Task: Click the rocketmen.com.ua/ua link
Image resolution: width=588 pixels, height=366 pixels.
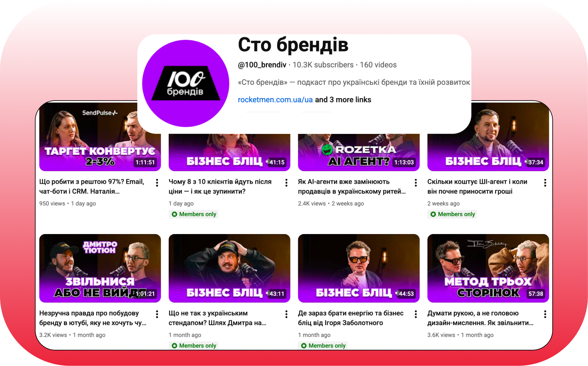Action: 275,100
